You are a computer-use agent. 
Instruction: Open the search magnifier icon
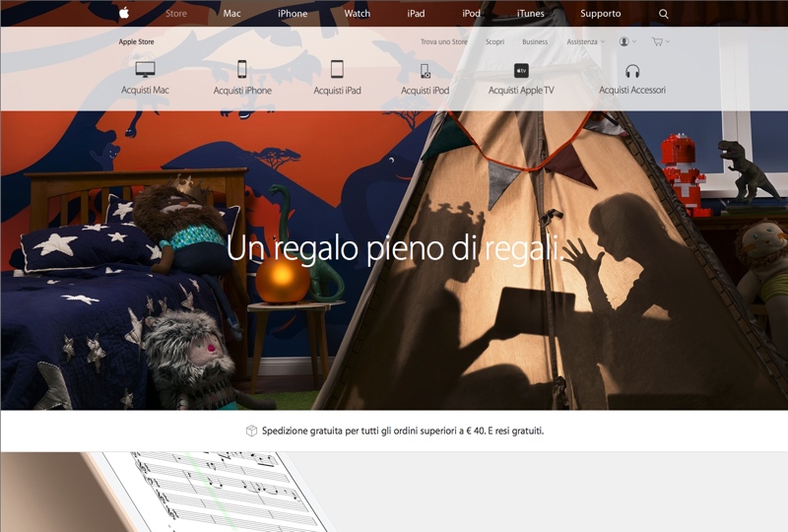[x=663, y=14]
